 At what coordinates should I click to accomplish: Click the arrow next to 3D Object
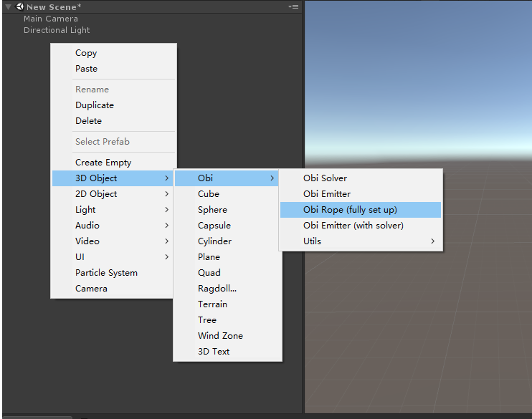point(166,178)
